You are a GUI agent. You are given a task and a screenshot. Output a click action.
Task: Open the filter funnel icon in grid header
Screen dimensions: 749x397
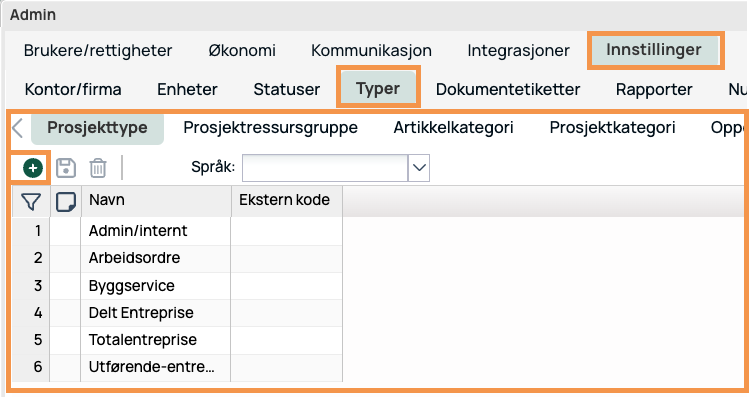click(31, 202)
